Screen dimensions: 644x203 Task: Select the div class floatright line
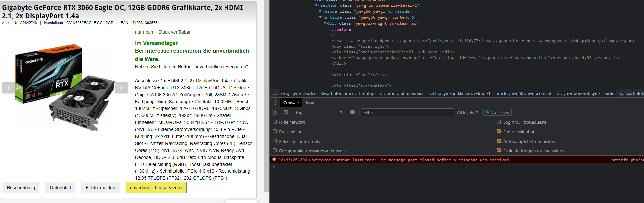tap(360, 46)
